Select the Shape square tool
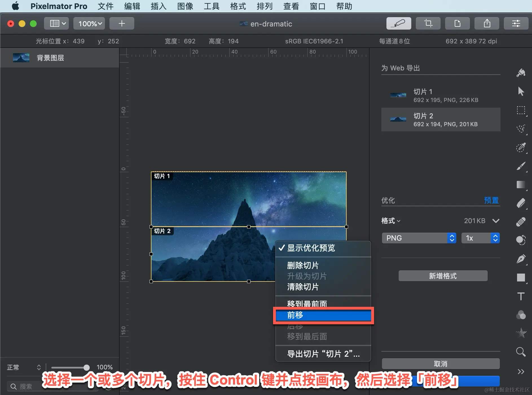Screen dimensions: 532x395 point(521,278)
